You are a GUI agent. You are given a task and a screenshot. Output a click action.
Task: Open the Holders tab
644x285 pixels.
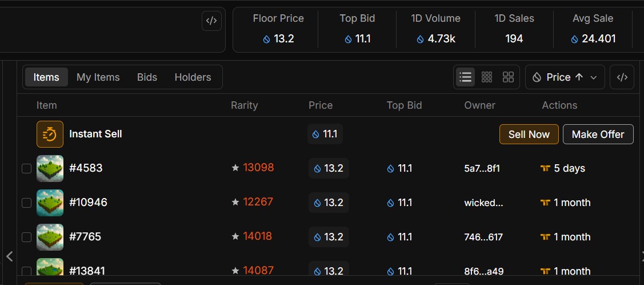(x=193, y=77)
